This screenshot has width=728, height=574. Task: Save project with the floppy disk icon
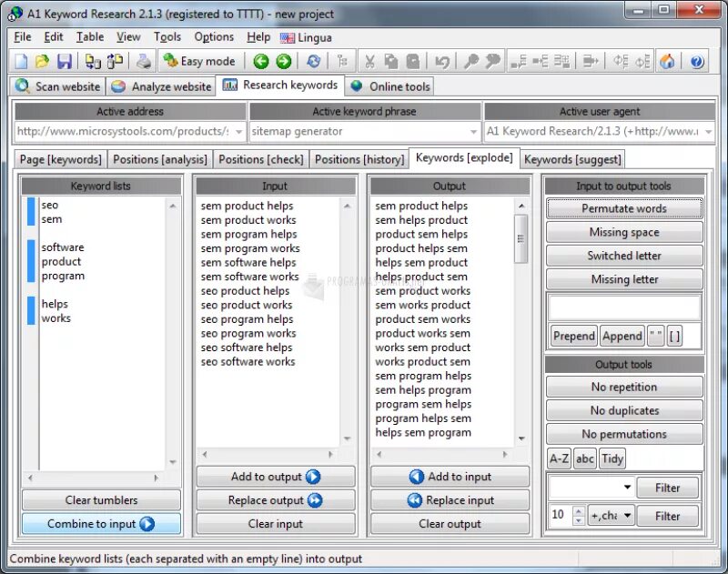point(64,61)
